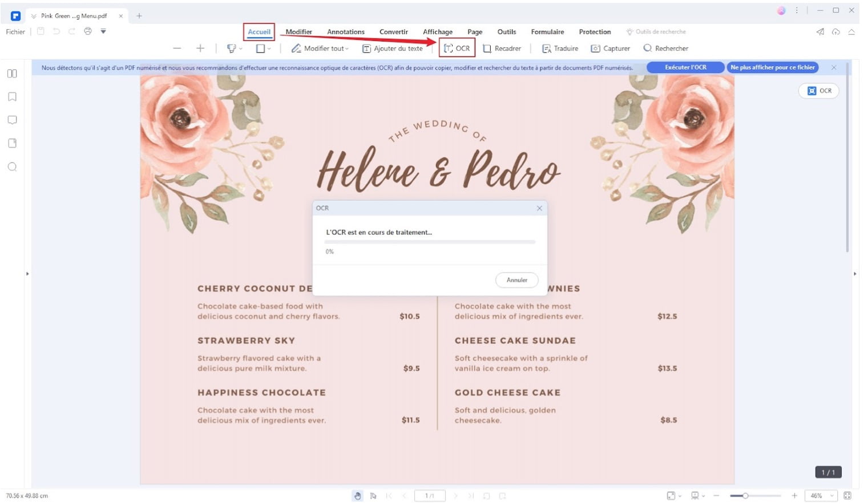864x504 pixels.
Task: Cancel OCR with the Annuler button
Action: tap(516, 280)
